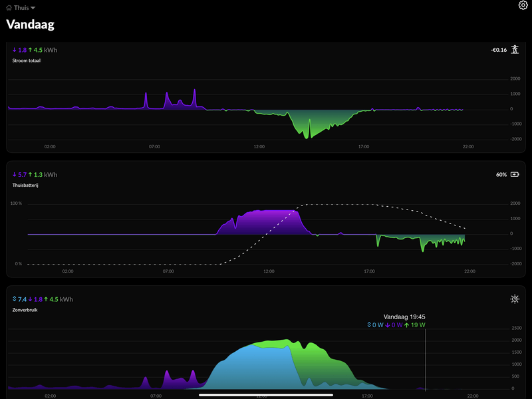Image resolution: width=532 pixels, height=399 pixels.
Task: Click the sun icon in Zonverbruik card
Action: 515,299
